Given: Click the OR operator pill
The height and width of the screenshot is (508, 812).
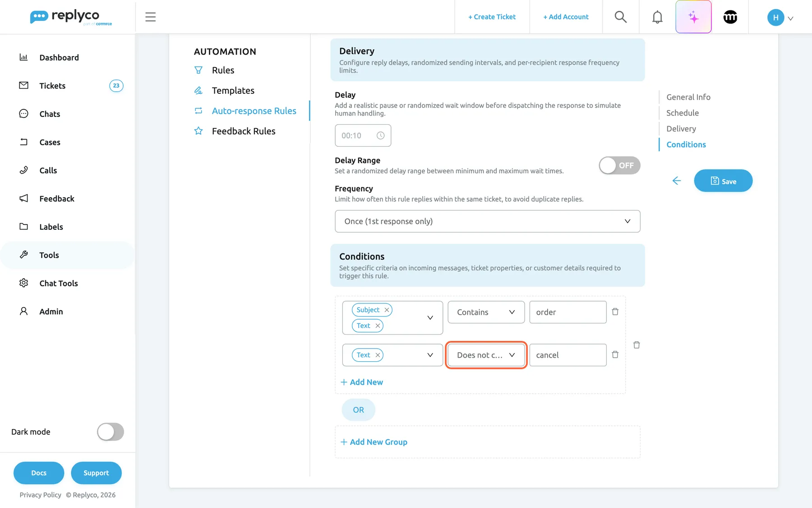Looking at the screenshot, I should point(358,410).
